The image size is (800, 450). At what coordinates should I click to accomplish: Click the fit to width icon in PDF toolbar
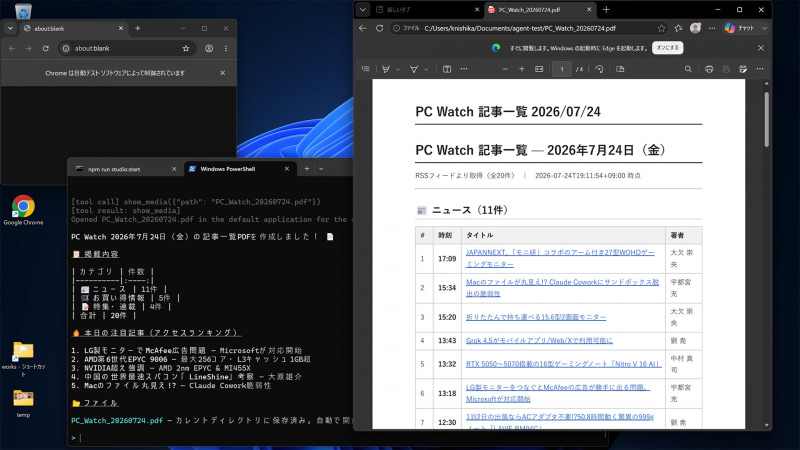tap(539, 69)
